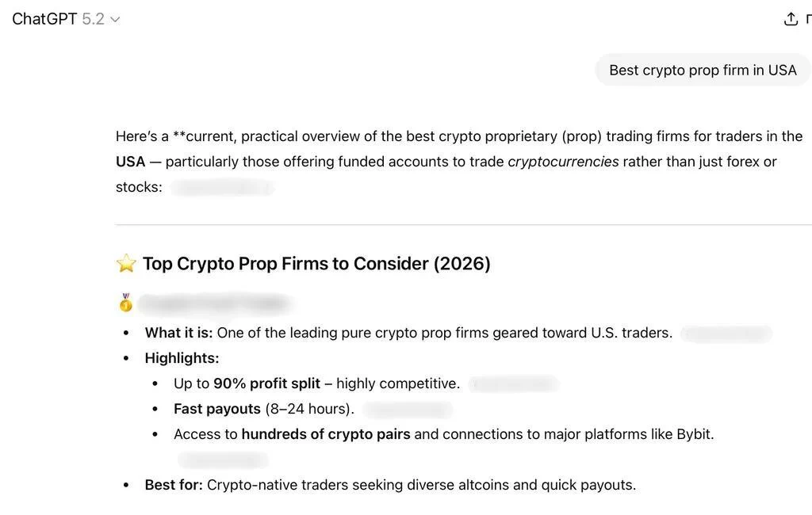Open the citation pill after the word stocks
The width and height of the screenshot is (812, 515).
223,188
